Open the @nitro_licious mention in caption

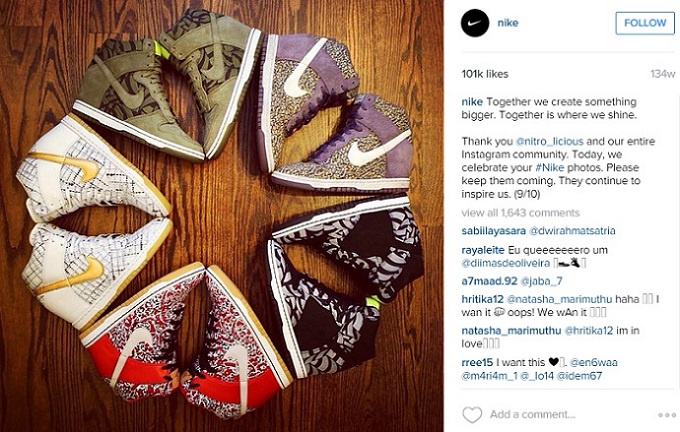click(549, 141)
